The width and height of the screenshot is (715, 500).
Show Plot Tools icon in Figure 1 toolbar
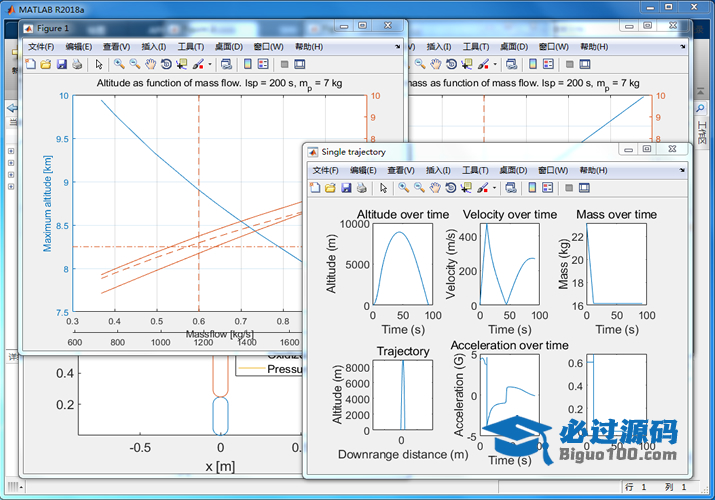pyautogui.click(x=300, y=64)
